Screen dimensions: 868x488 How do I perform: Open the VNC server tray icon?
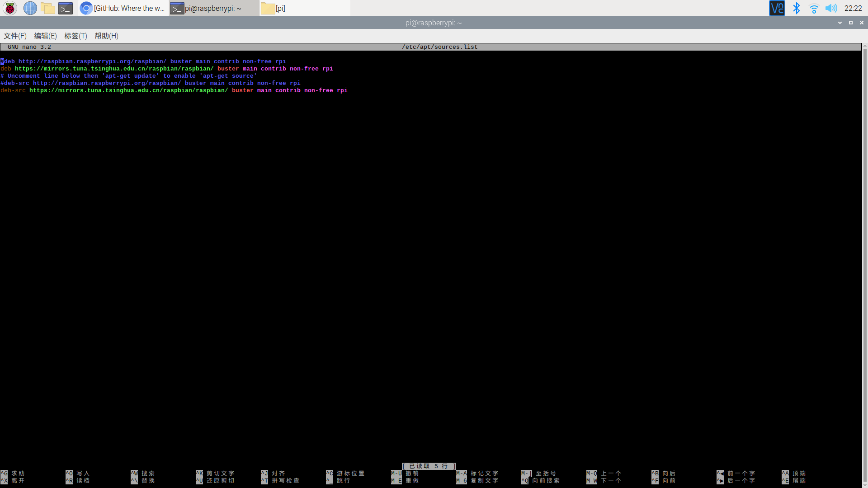click(x=777, y=8)
